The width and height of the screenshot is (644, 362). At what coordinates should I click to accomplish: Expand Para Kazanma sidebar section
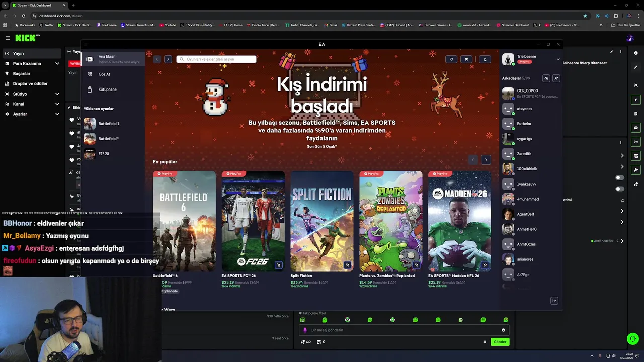click(x=57, y=64)
